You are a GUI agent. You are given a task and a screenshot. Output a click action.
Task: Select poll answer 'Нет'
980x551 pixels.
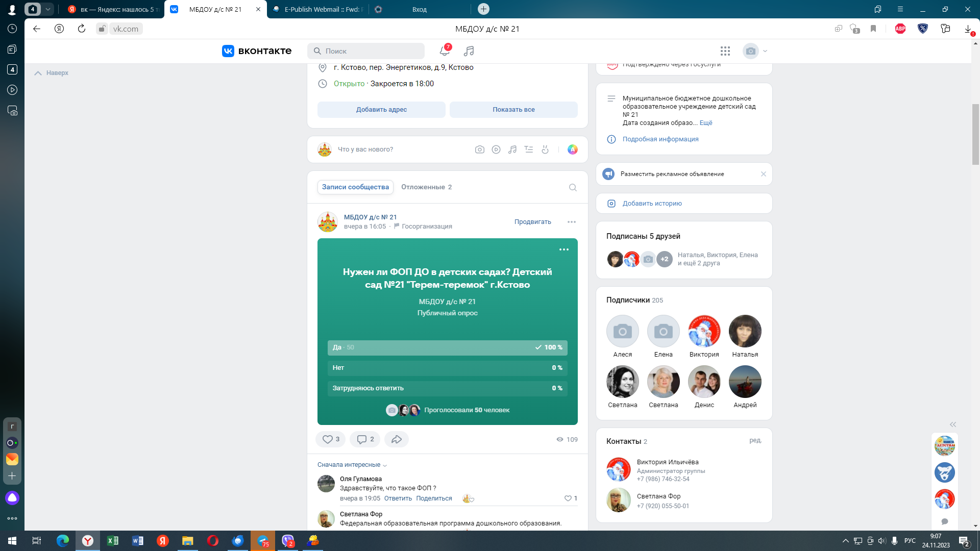click(x=447, y=368)
